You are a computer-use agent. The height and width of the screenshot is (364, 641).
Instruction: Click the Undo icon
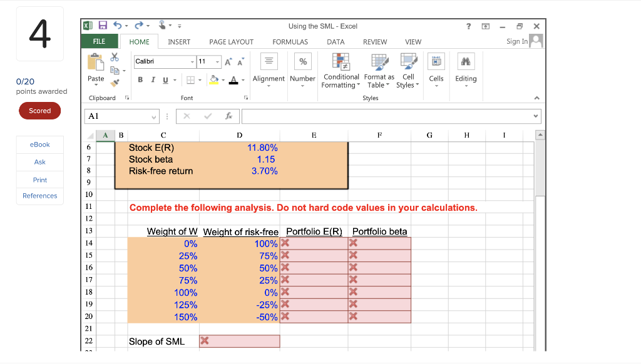[118, 24]
